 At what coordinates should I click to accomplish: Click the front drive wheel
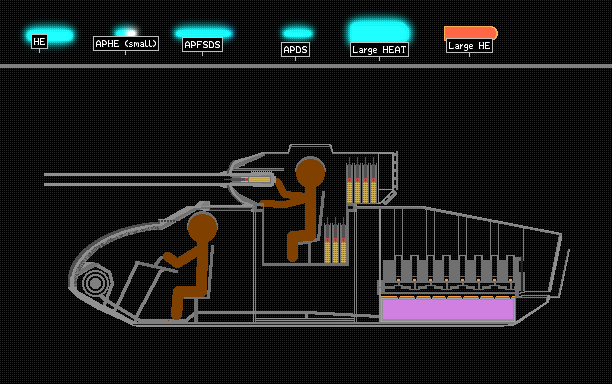pos(95,283)
